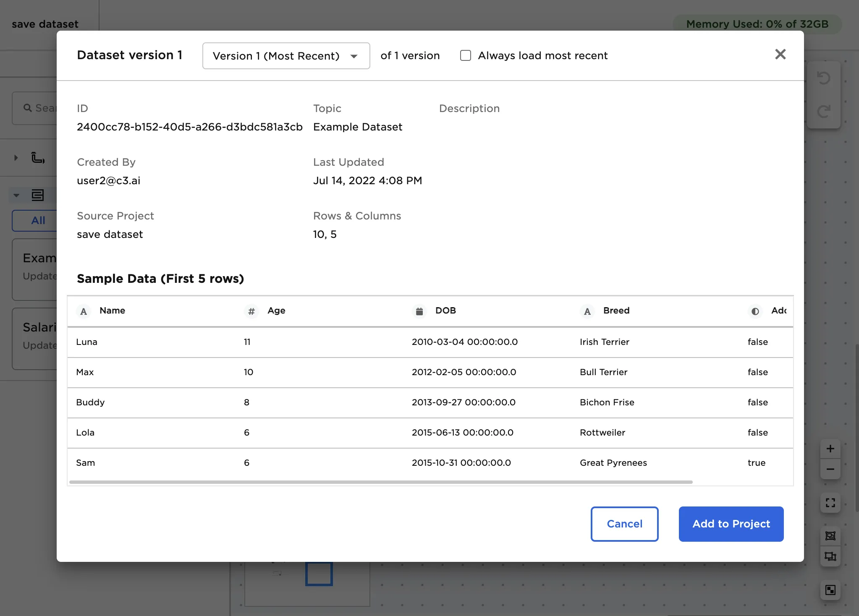The image size is (859, 616).
Task: Click the zoom out icon on canvas controls
Action: (x=830, y=469)
